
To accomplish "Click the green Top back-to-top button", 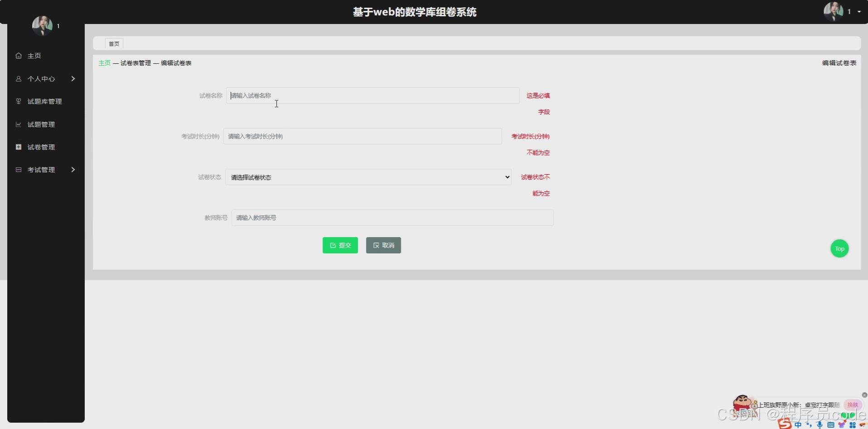I will 839,248.
